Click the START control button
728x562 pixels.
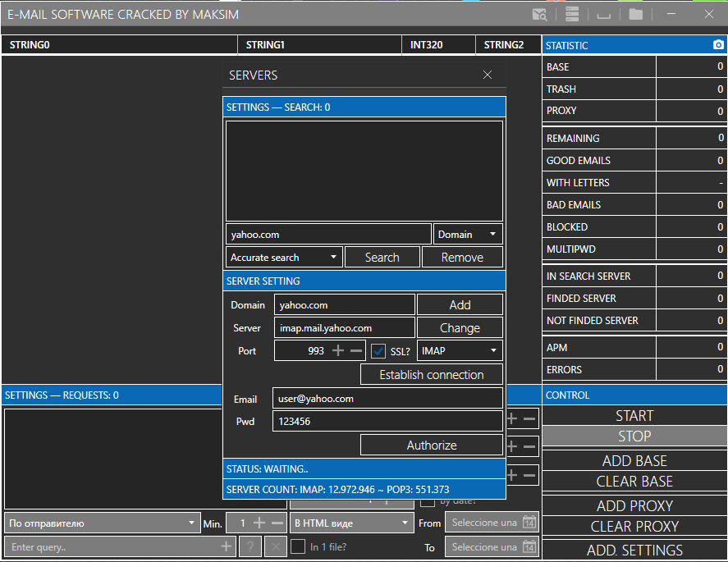point(634,415)
